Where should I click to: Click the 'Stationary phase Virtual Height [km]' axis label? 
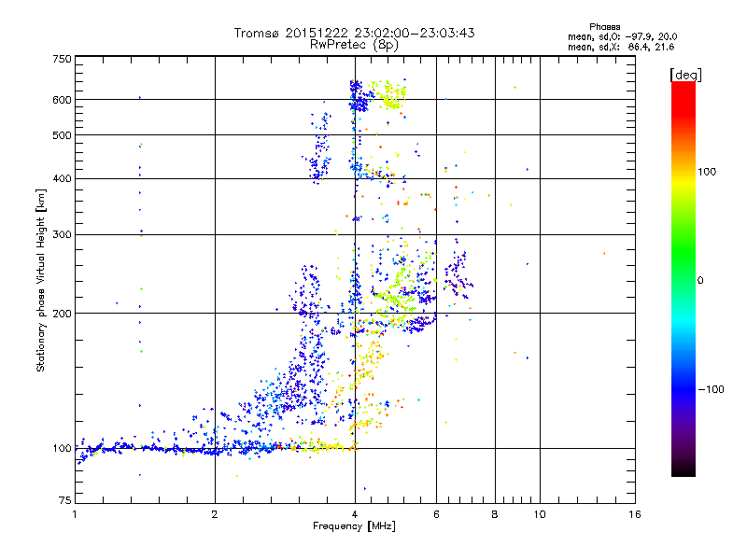(x=40, y=280)
